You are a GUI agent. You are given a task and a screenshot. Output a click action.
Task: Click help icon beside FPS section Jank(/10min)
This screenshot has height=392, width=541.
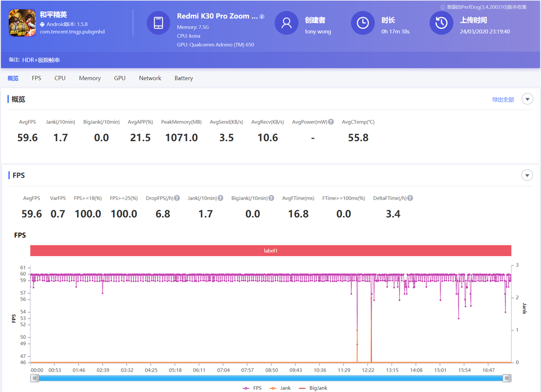(x=221, y=198)
